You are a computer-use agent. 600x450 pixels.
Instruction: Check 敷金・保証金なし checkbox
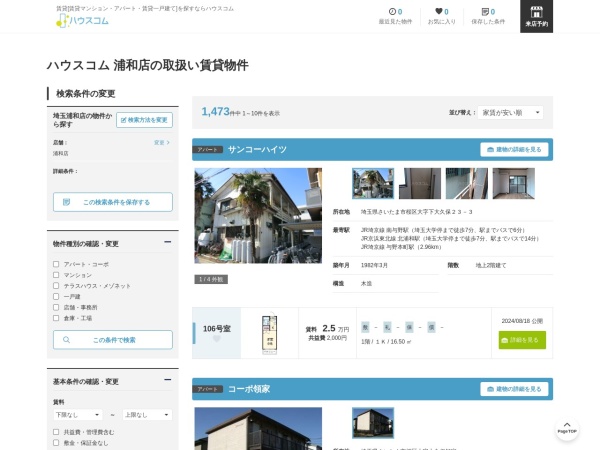pyautogui.click(x=56, y=442)
